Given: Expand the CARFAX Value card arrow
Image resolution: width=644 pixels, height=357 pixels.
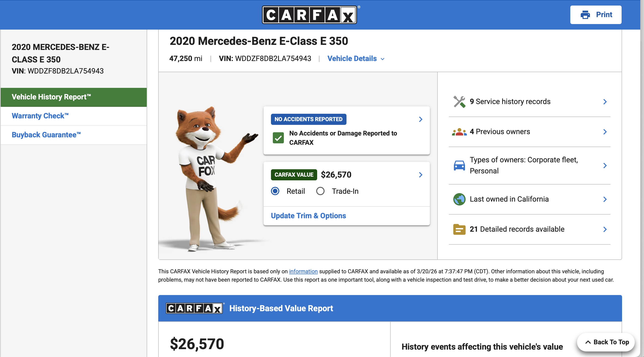Looking at the screenshot, I should 420,175.
